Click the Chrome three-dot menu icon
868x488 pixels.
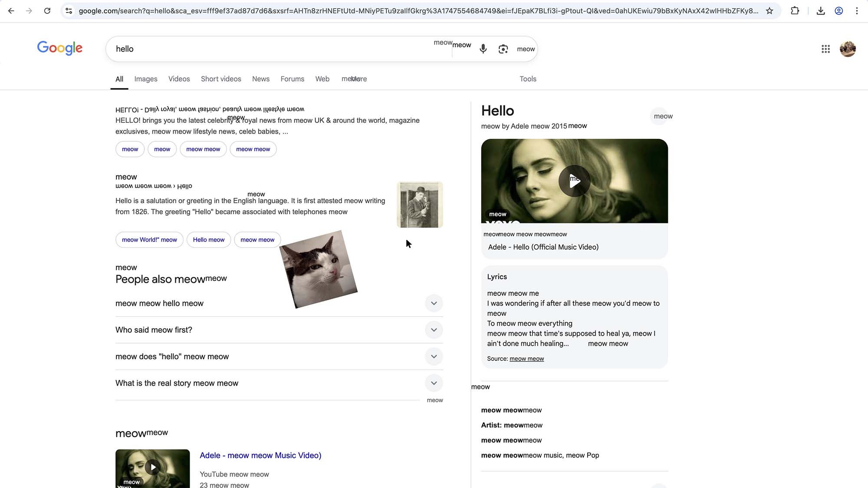tap(857, 11)
